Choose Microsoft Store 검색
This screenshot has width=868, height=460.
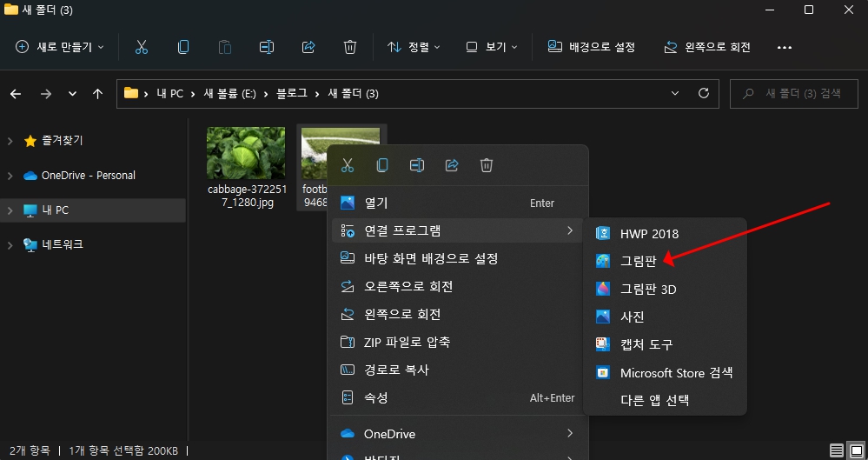[665, 372]
